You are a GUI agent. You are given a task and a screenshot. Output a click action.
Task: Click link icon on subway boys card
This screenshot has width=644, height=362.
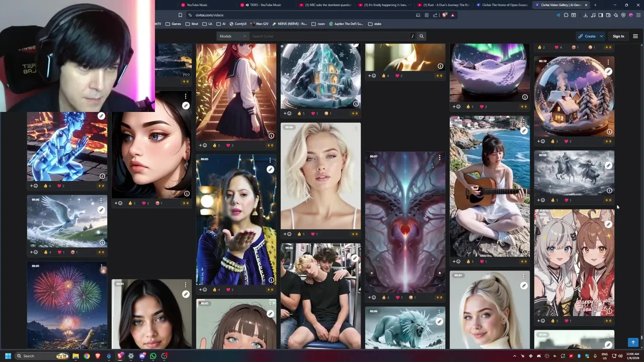point(355,258)
